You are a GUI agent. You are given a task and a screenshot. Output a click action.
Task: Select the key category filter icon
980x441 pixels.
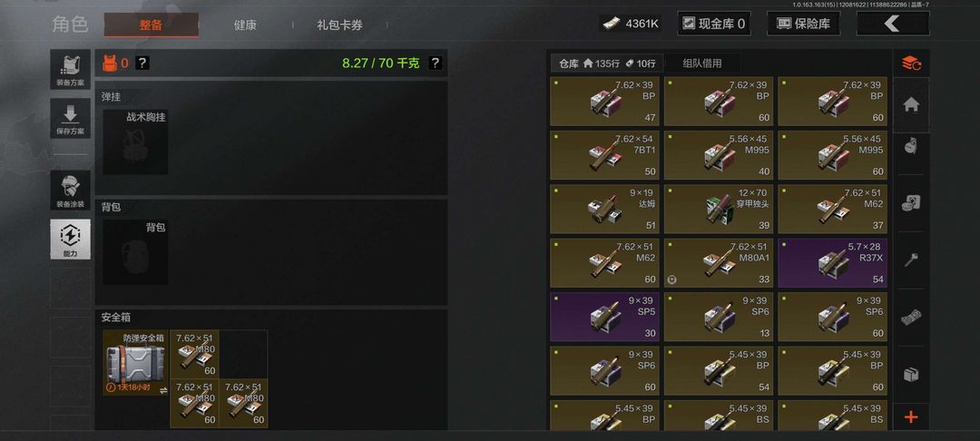pos(911,260)
